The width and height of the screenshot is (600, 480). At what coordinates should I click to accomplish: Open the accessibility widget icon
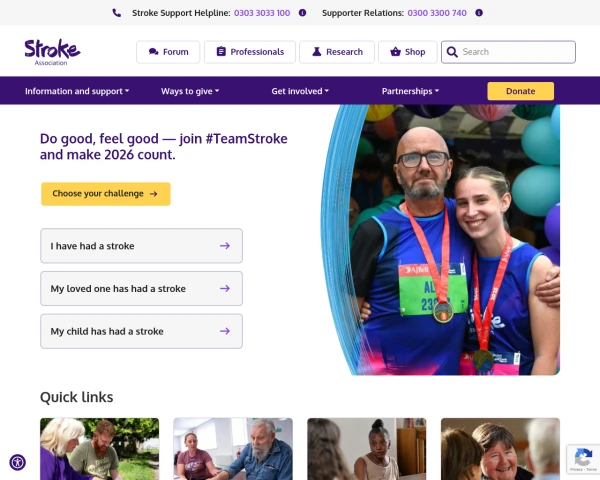(x=18, y=462)
